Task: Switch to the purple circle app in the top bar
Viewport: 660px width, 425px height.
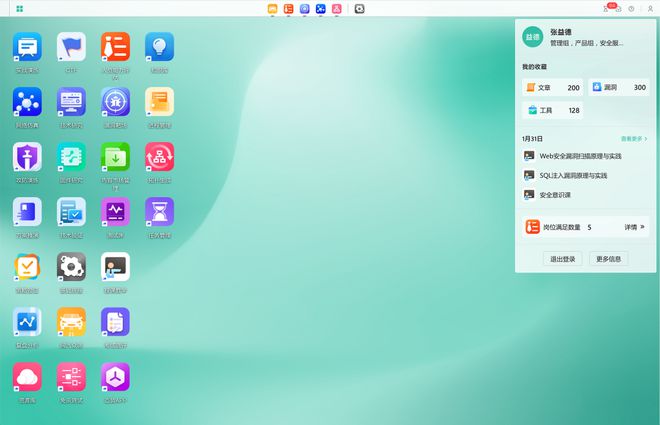Action: click(x=305, y=9)
